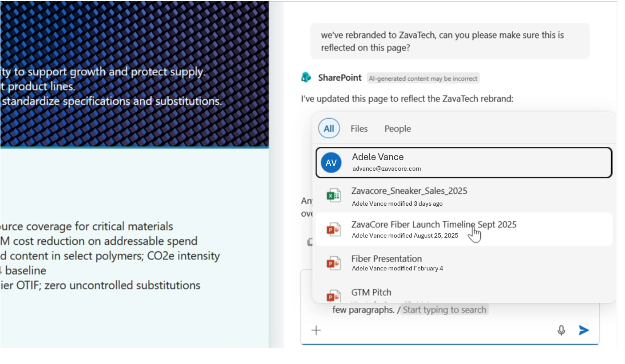This screenshot has height=364, width=625.
Task: Click the 'Start typing to search' field
Action: point(444,309)
